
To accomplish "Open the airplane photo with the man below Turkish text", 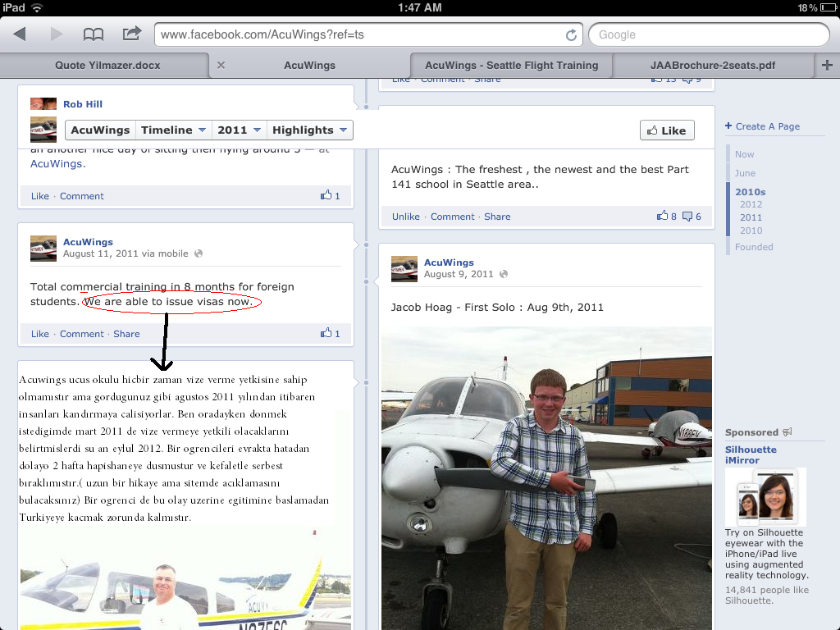I will (x=185, y=580).
